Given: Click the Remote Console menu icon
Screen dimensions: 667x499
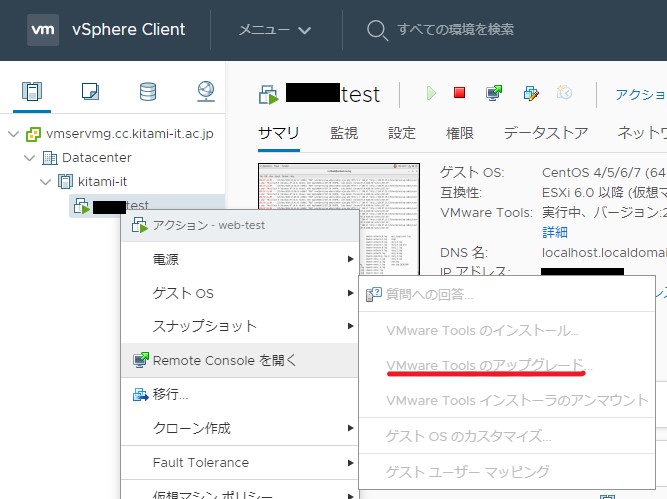Looking at the screenshot, I should [141, 360].
